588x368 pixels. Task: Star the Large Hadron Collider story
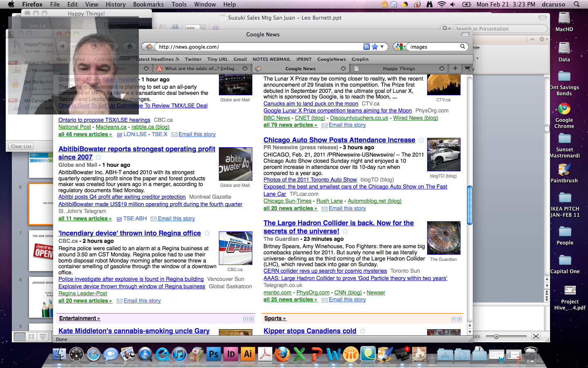345,231
